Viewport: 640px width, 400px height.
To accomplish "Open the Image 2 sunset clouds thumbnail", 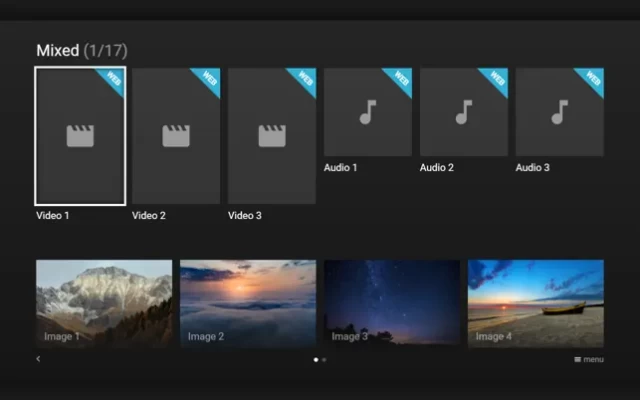I will point(248,303).
